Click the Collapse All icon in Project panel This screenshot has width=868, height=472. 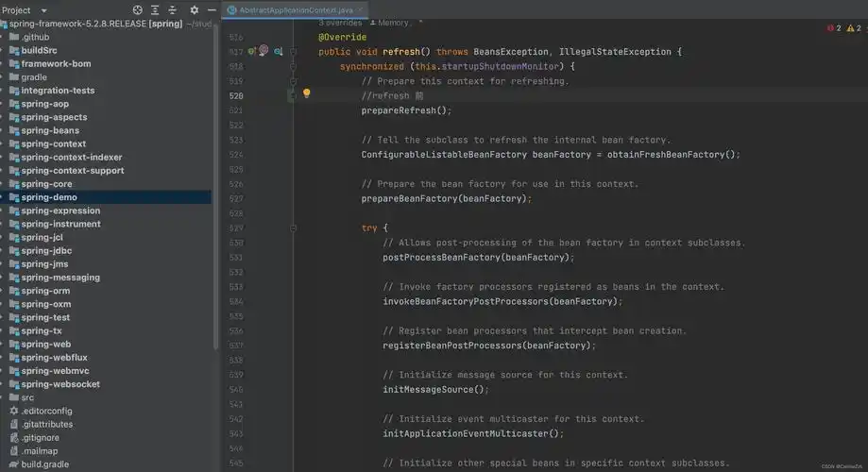point(174,9)
